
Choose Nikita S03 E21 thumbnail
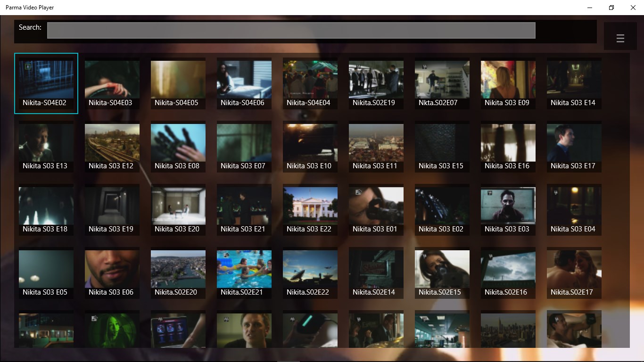coord(244,210)
